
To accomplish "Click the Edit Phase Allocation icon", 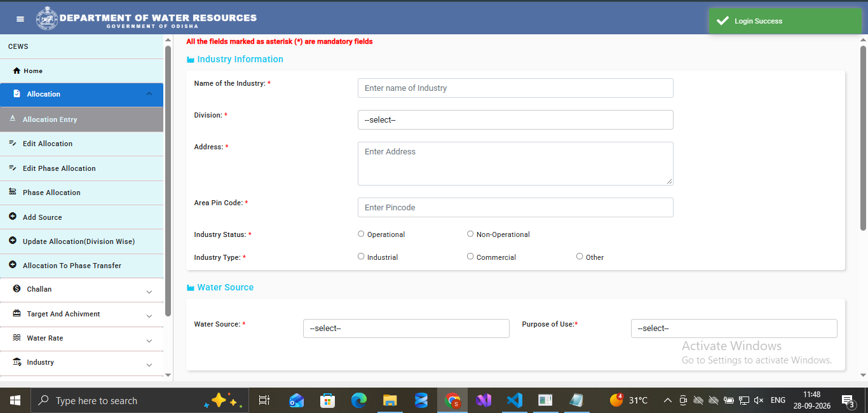I will (13, 168).
